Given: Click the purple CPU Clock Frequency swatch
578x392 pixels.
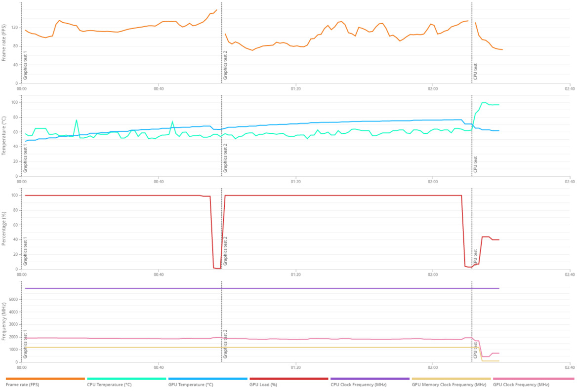Looking at the screenshot, I should click(370, 378).
